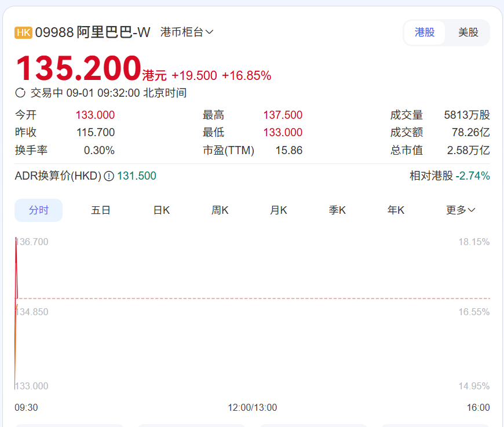Viewport: 504px width, 427px height.
Task: Click the 最高 value 137.500
Action: [x=283, y=115]
